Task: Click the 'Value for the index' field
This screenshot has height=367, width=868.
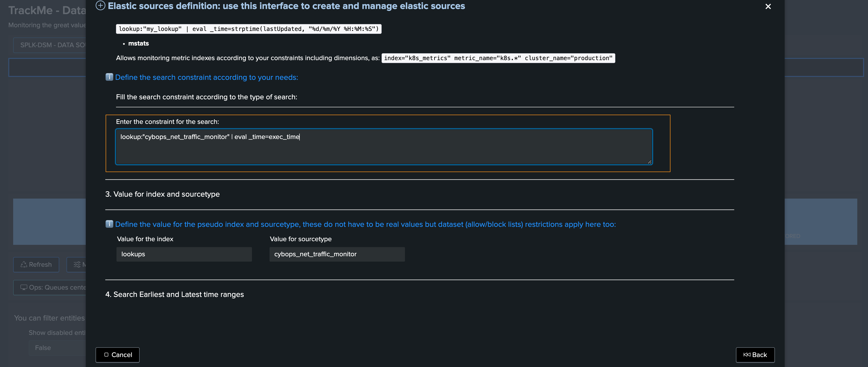Action: [x=184, y=254]
